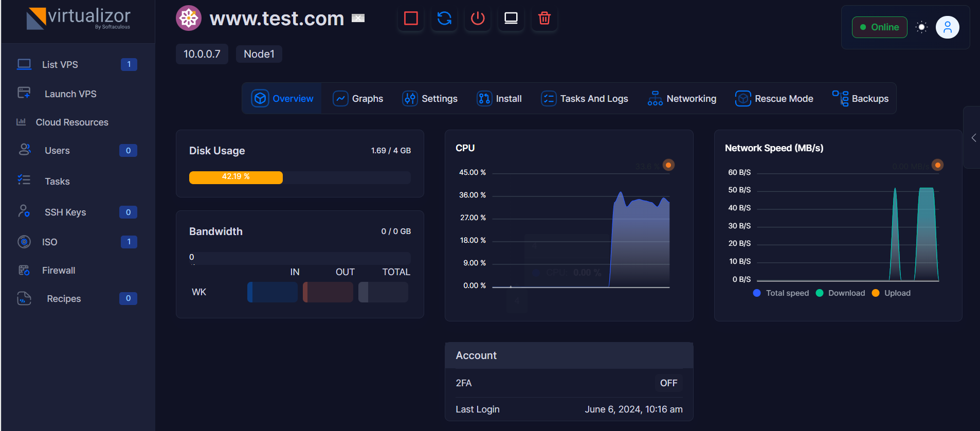Expand the right side panel chevron

[x=973, y=138]
